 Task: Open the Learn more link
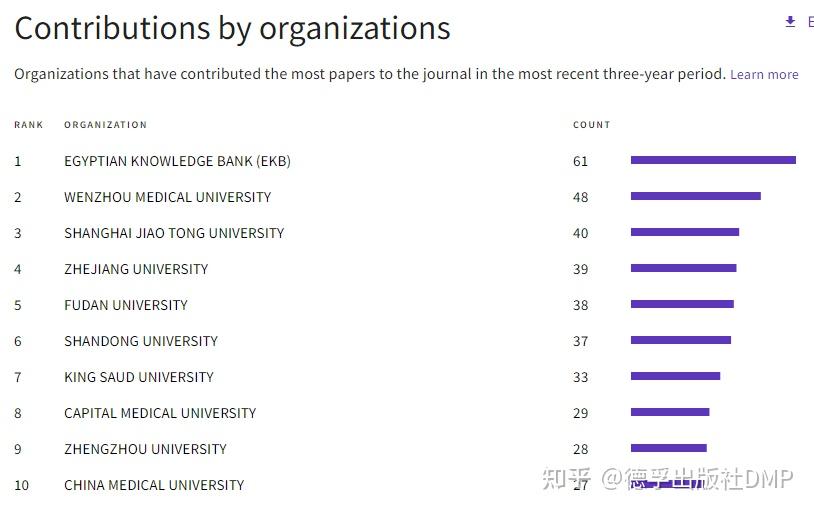(x=764, y=75)
